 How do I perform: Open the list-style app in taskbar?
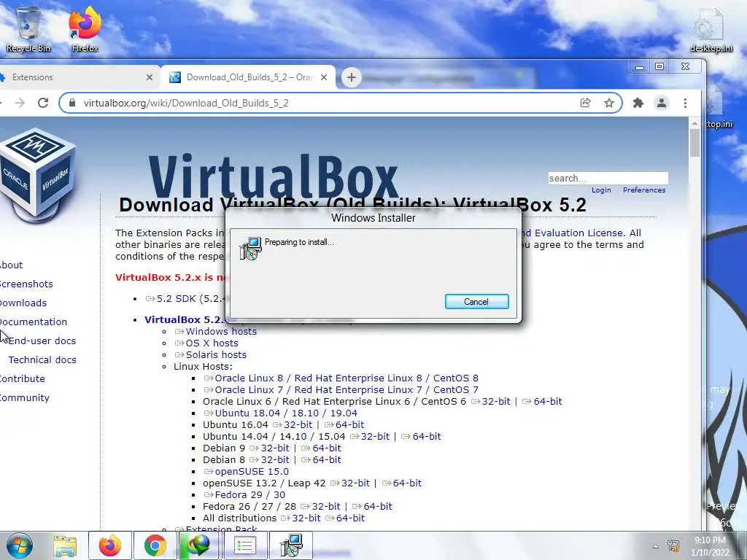[x=245, y=545]
